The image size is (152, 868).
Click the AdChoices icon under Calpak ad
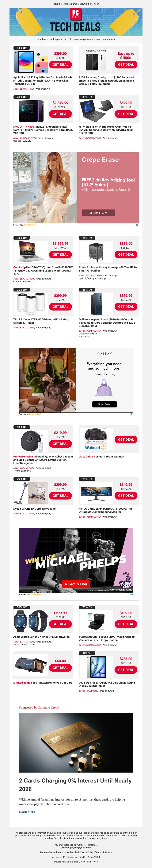tap(131, 414)
